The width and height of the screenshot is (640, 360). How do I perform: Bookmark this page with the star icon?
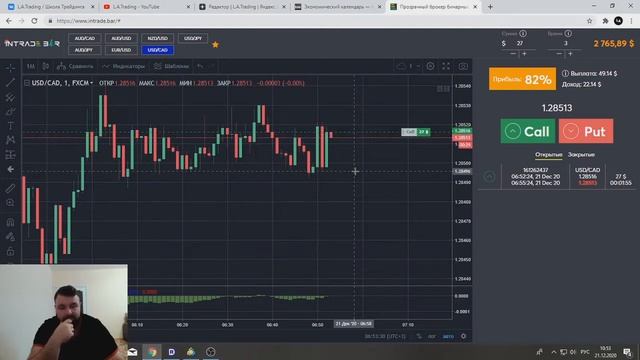589,21
